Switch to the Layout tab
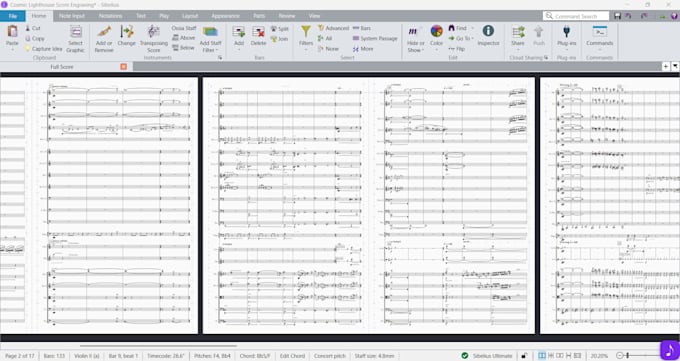Viewport: 680px width, 361px height. pos(190,16)
